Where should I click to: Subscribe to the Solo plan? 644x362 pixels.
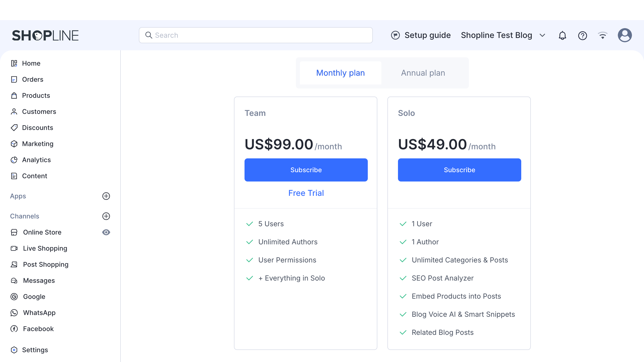pyautogui.click(x=459, y=170)
